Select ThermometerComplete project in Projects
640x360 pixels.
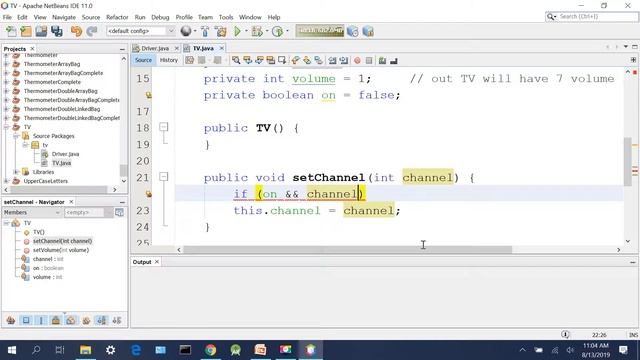(52, 82)
